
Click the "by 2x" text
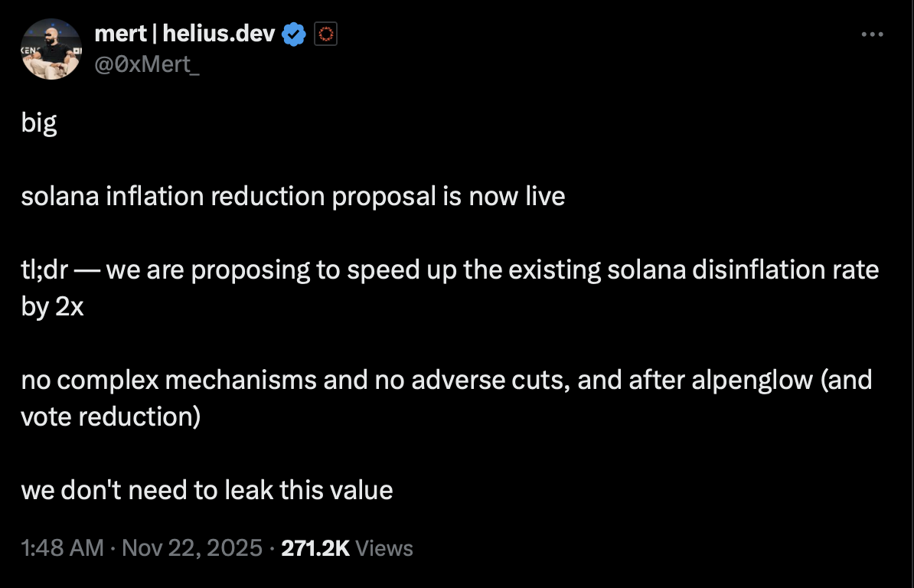click(53, 306)
